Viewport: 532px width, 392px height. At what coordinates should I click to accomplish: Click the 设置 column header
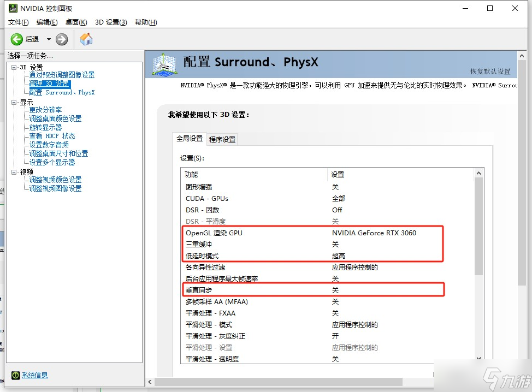(x=401, y=174)
